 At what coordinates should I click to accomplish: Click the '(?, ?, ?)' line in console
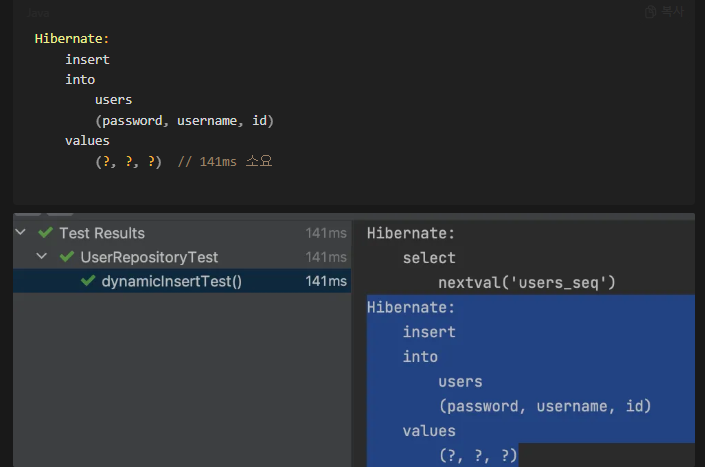coord(478,455)
